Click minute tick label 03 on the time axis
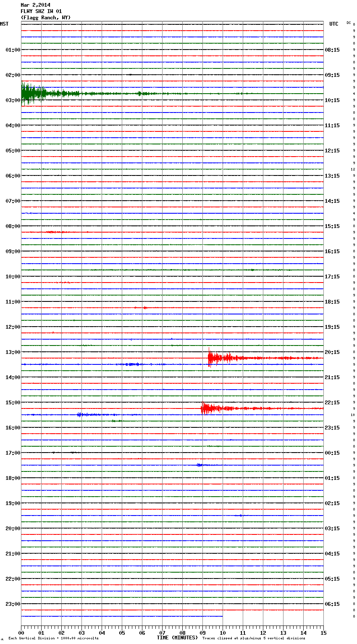This screenshot has height=644, width=357. [x=81, y=633]
